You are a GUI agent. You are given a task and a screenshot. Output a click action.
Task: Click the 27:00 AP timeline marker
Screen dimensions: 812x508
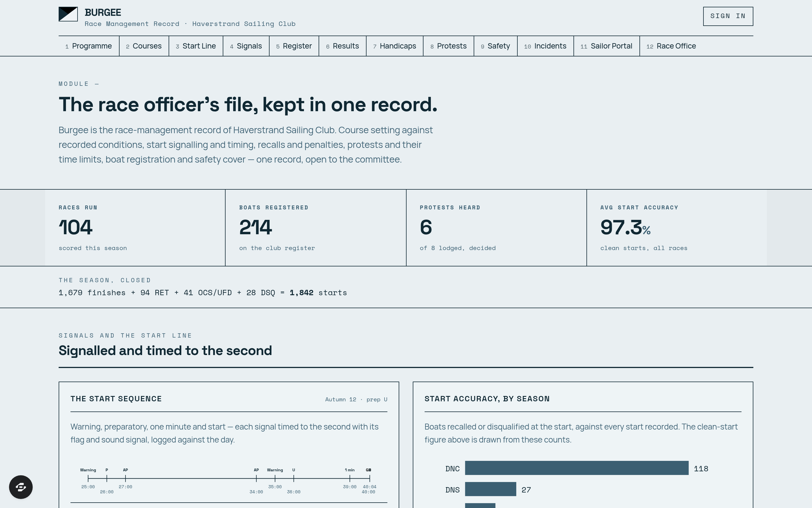125,478
